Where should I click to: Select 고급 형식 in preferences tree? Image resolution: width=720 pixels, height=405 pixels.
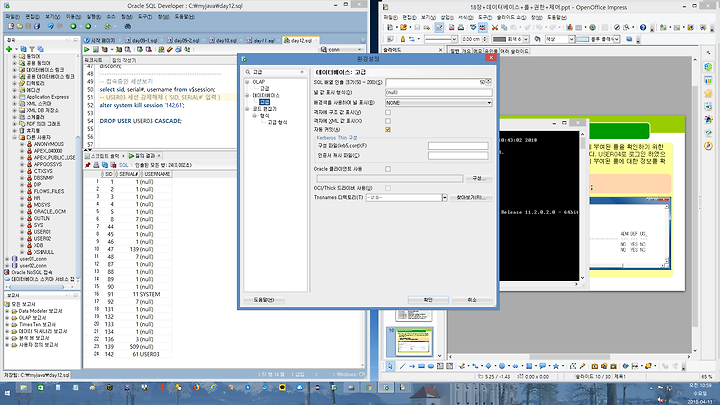click(277, 123)
